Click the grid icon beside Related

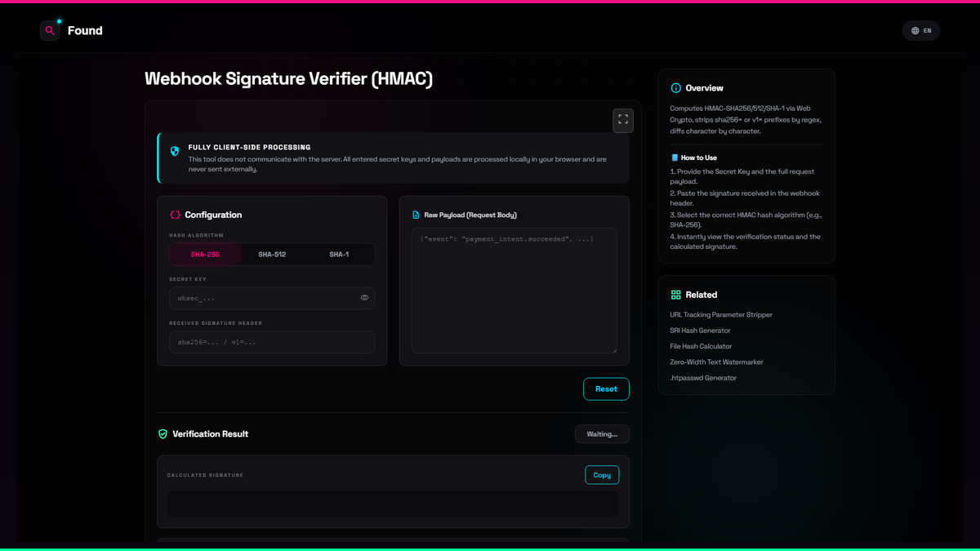(675, 295)
